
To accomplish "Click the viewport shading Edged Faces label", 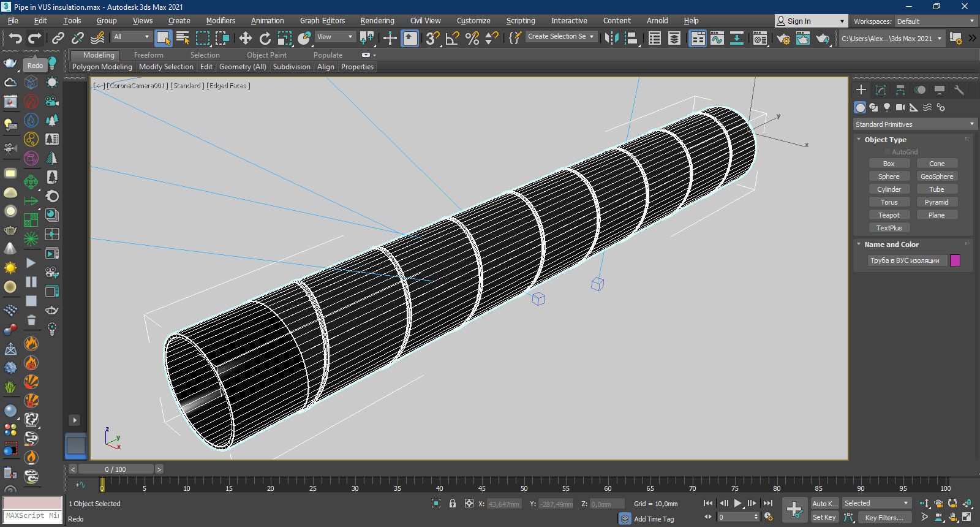I will (228, 86).
